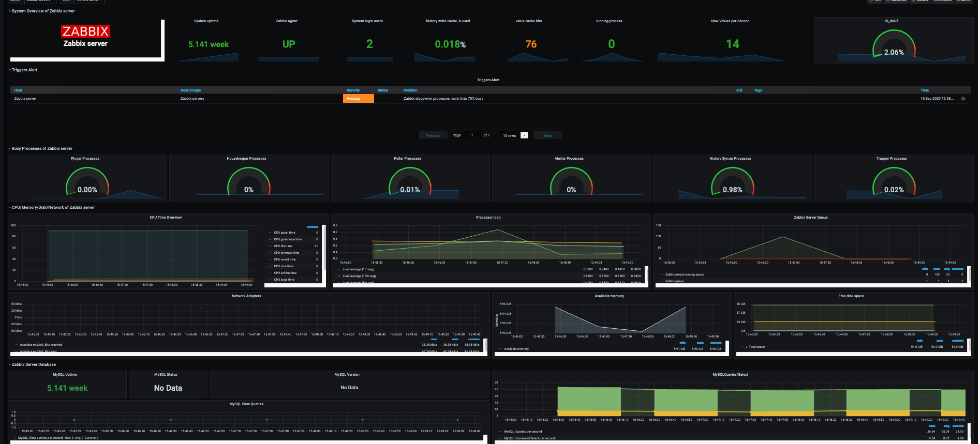Click the IO_WAIT gauge
980x444 pixels.
894,44
